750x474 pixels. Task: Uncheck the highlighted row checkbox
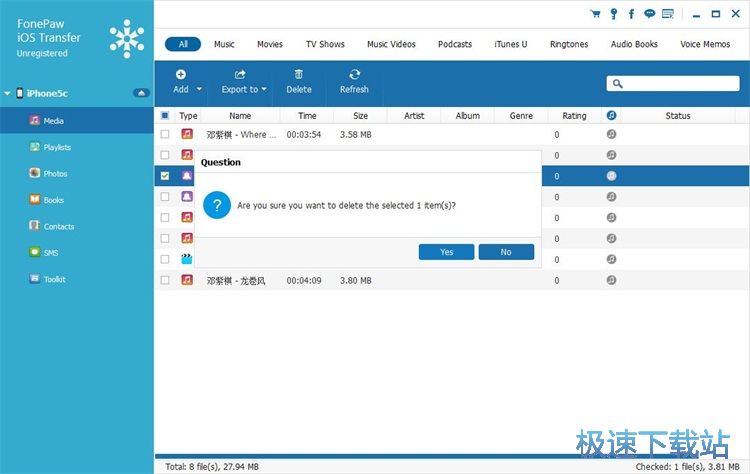point(165,176)
